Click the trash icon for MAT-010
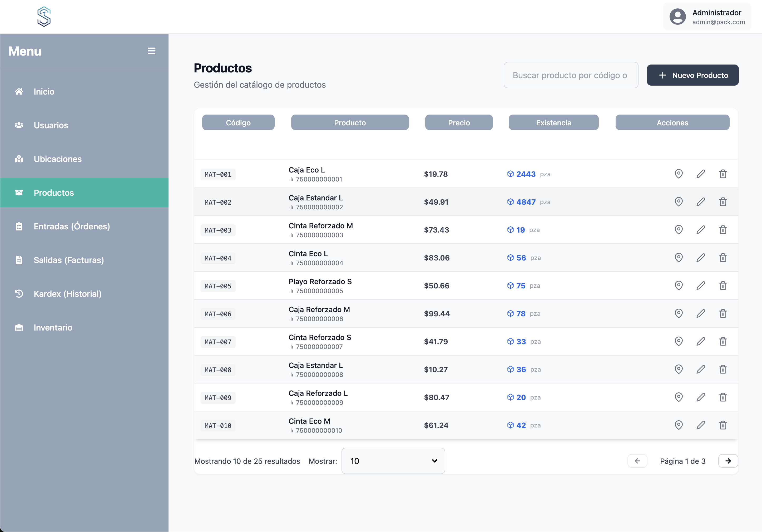The height and width of the screenshot is (532, 762). 723,425
